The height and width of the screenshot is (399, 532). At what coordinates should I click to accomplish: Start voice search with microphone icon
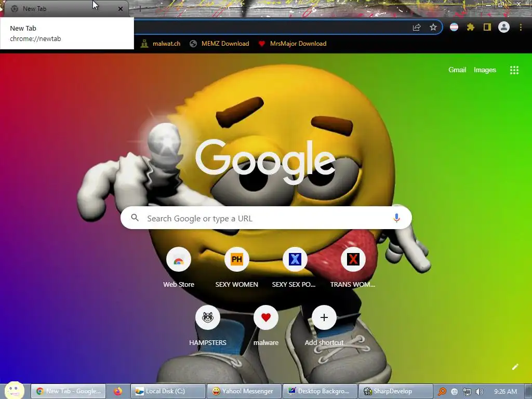pyautogui.click(x=396, y=218)
